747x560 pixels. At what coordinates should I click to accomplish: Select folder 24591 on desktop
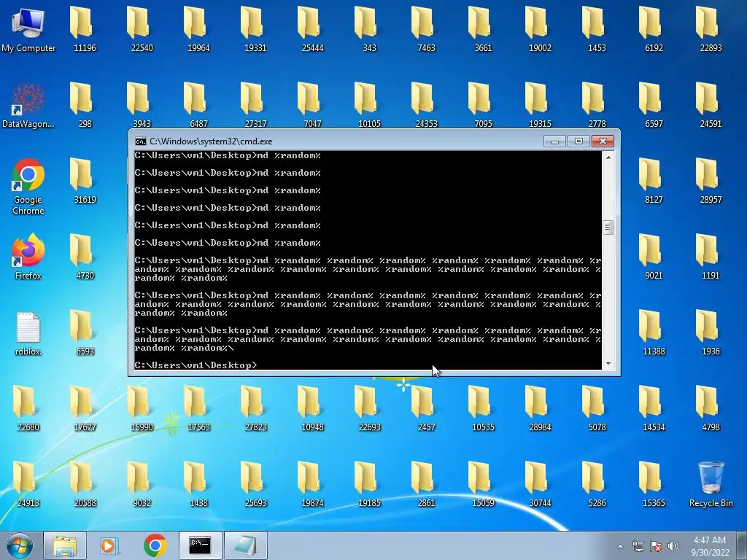point(711,106)
